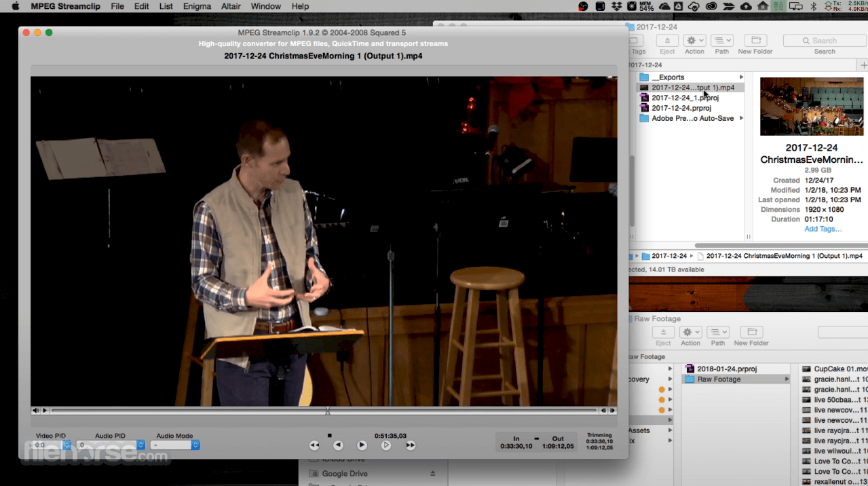Click the rewind playback button
The height and width of the screenshot is (486, 868).
tap(314, 445)
